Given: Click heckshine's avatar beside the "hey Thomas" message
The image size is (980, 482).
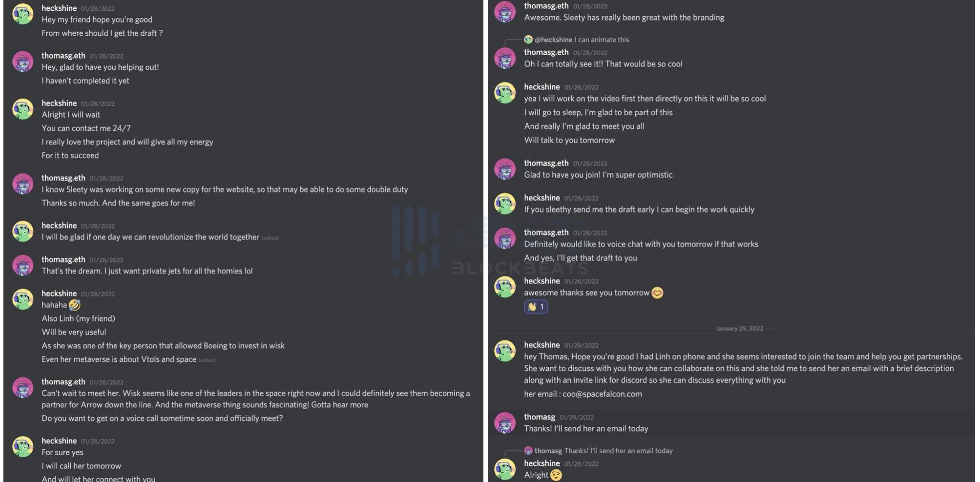Looking at the screenshot, I should point(505,351).
